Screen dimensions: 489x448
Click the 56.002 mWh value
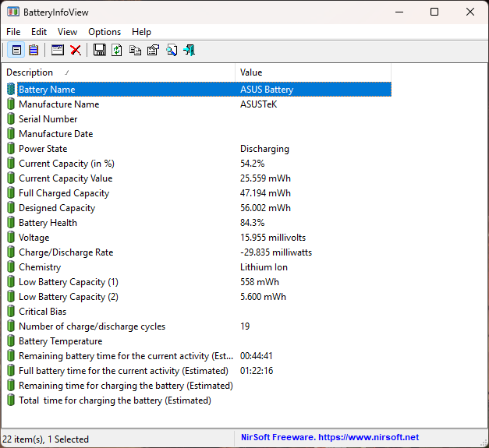coord(265,208)
